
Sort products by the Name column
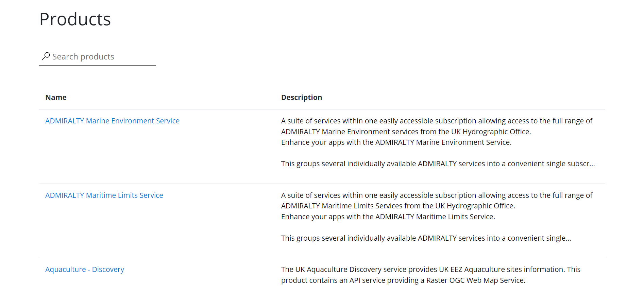(56, 97)
